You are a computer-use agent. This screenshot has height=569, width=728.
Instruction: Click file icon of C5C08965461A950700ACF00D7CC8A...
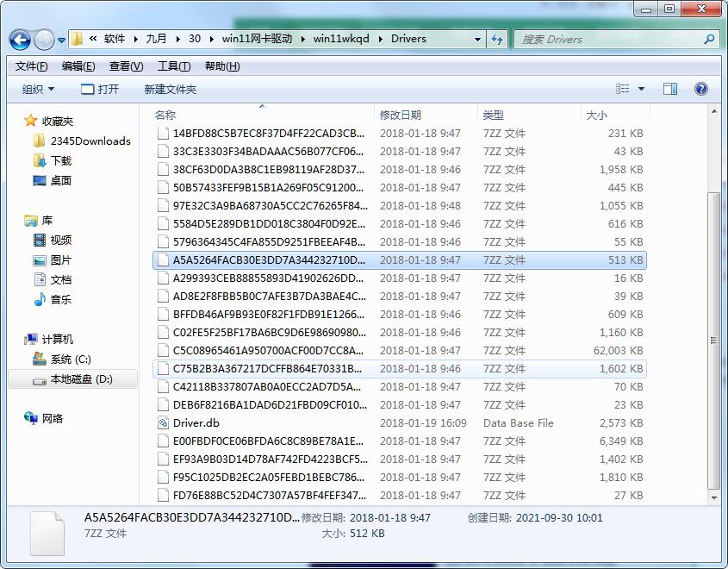tap(163, 351)
